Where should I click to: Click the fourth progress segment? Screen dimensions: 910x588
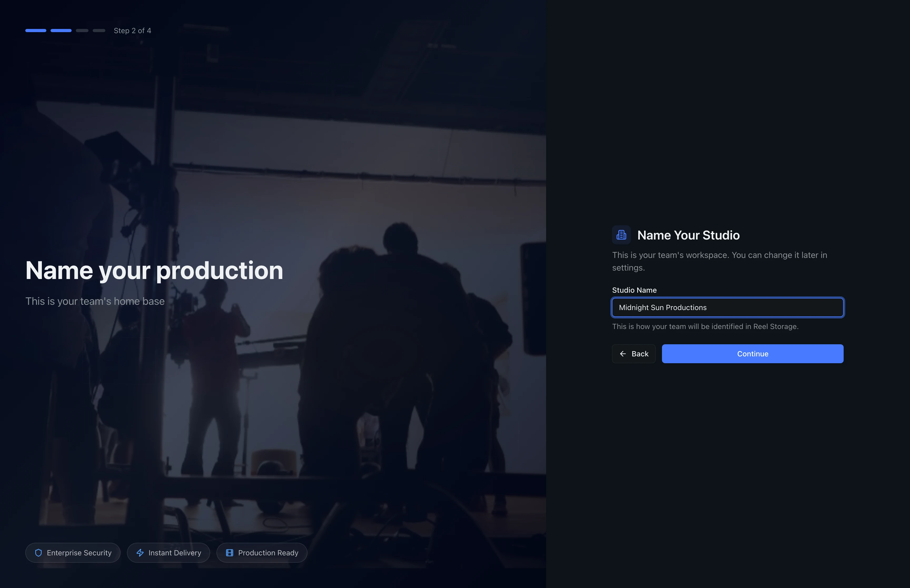(99, 30)
